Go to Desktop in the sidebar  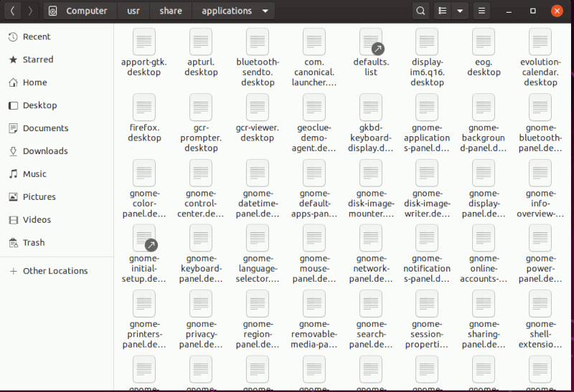57,105
